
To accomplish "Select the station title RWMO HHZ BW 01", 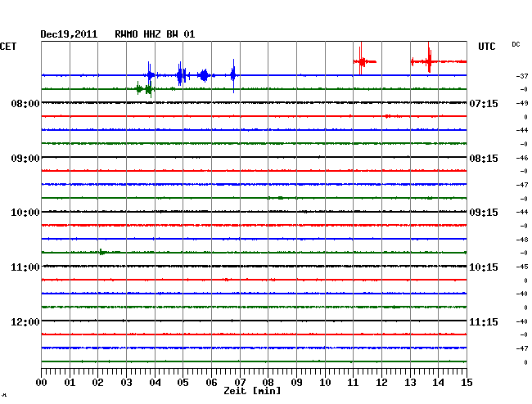I will click(x=155, y=34).
